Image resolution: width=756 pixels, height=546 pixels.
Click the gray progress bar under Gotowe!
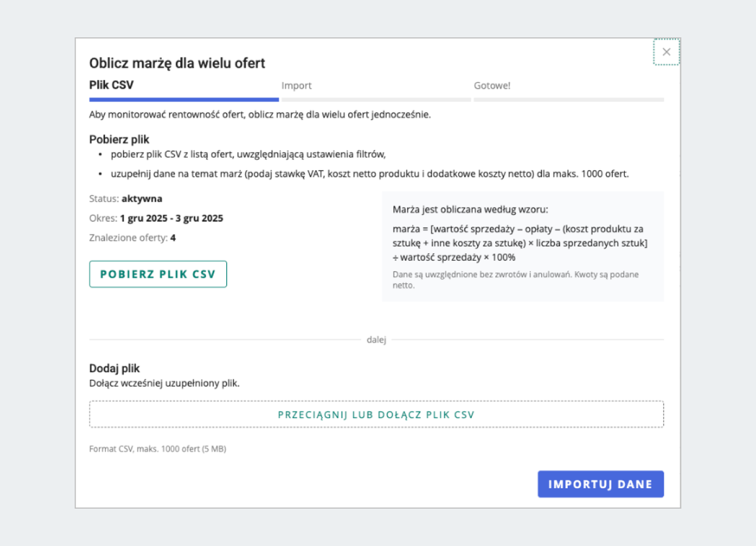[x=568, y=100]
